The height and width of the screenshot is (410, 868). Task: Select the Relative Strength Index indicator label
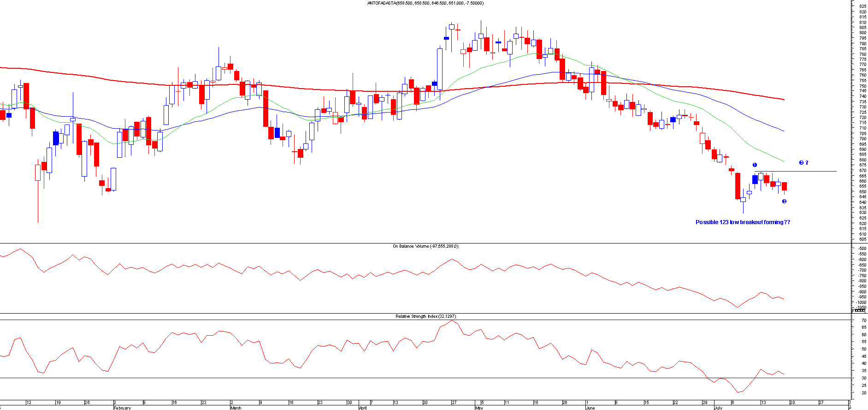coord(425,316)
